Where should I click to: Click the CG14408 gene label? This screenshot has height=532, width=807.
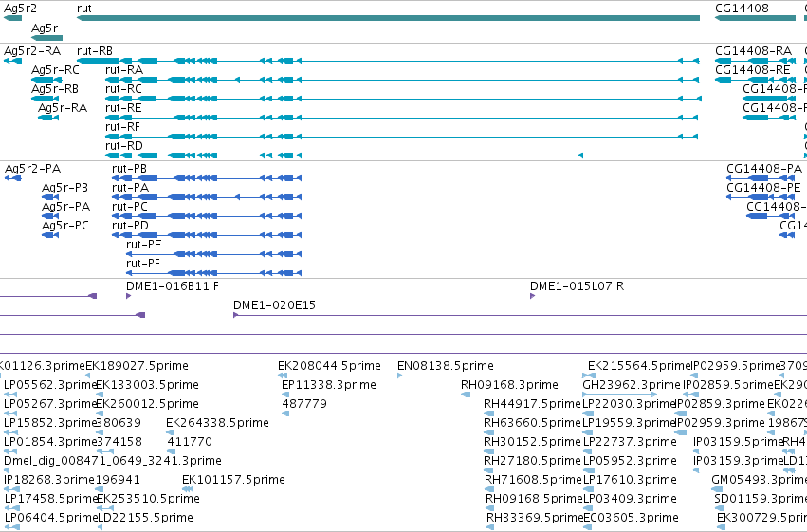coord(742,9)
